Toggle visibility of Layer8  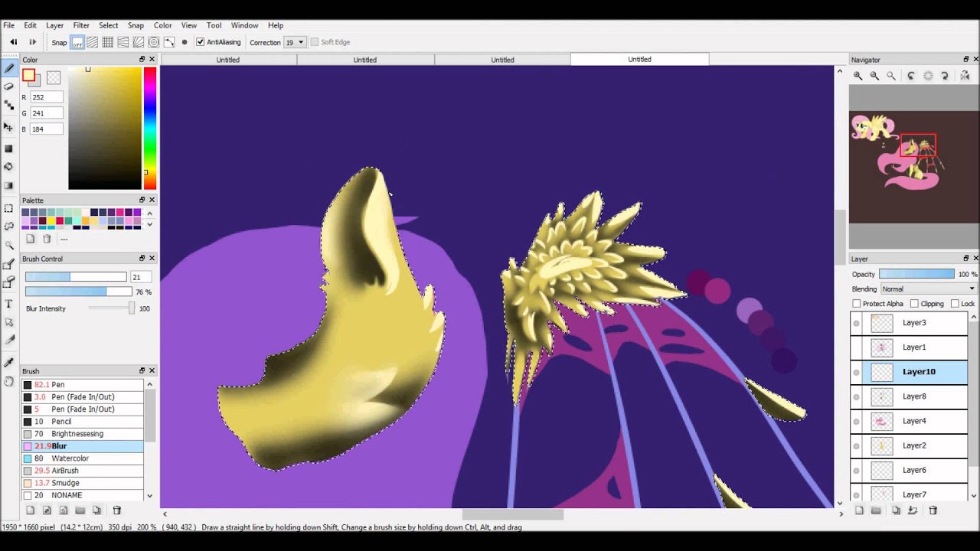click(857, 396)
